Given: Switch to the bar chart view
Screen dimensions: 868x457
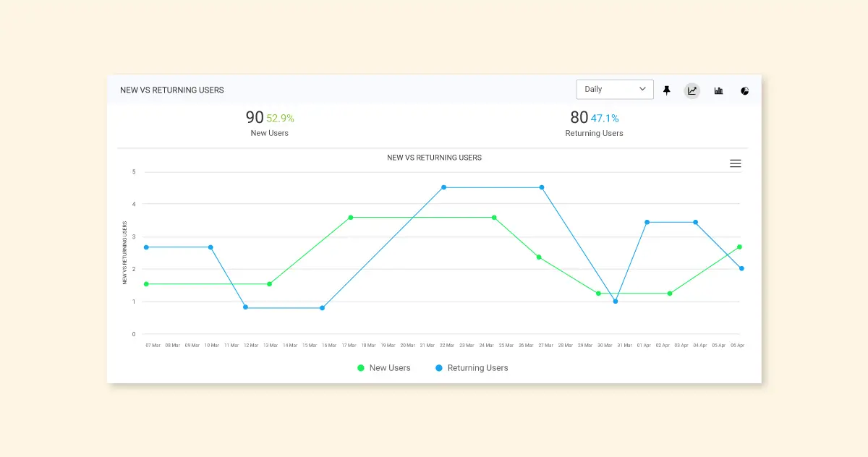Looking at the screenshot, I should tap(718, 90).
